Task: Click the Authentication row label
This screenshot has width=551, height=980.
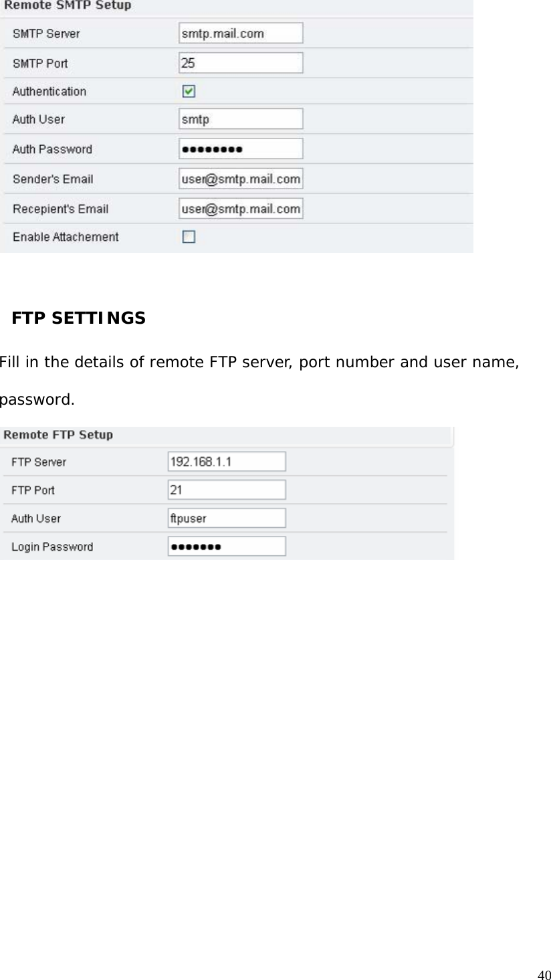Action: click(49, 91)
